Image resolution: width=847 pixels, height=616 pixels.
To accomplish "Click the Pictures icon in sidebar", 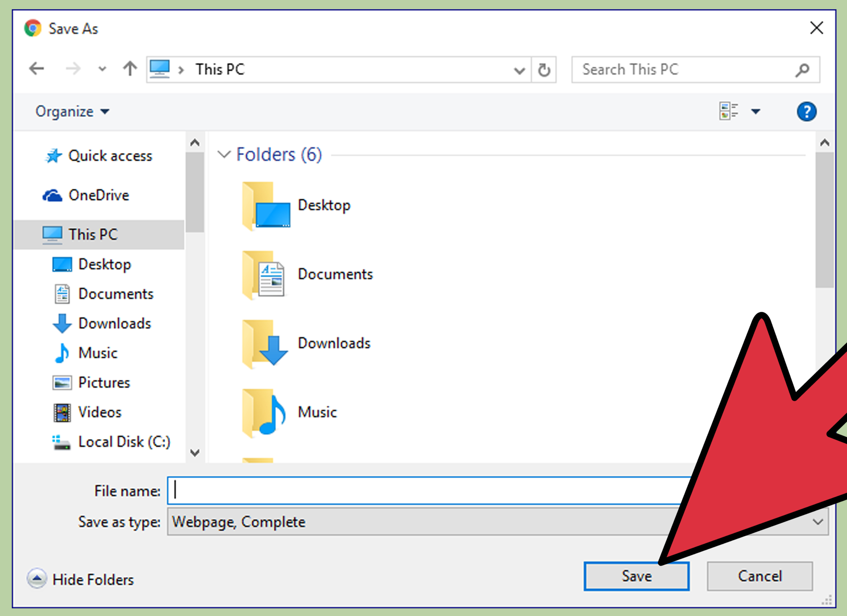I will point(62,383).
